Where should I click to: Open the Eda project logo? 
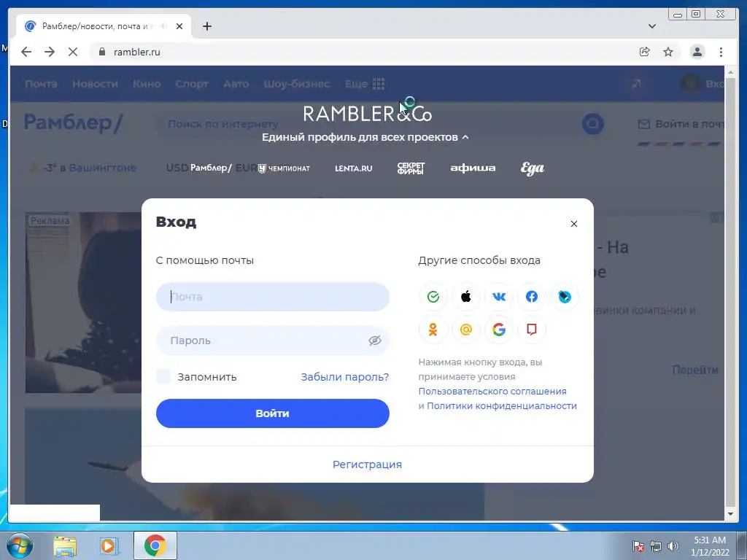pos(532,168)
